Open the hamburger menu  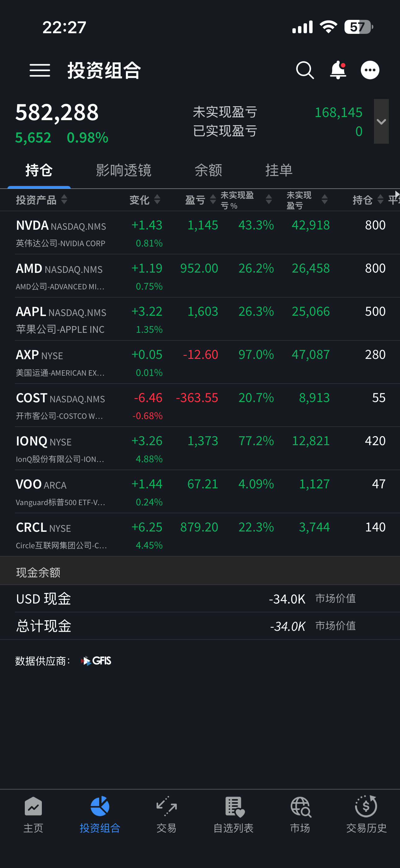pyautogui.click(x=40, y=70)
